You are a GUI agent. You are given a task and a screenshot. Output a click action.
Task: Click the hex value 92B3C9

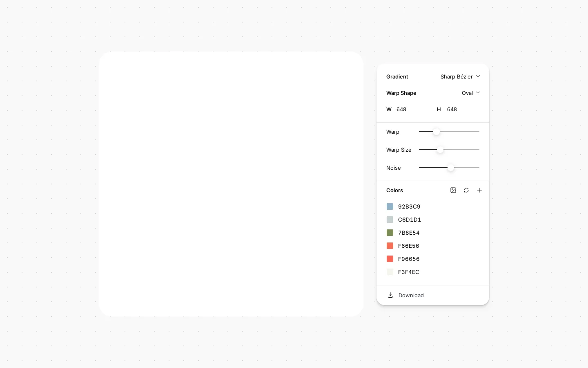[409, 206]
